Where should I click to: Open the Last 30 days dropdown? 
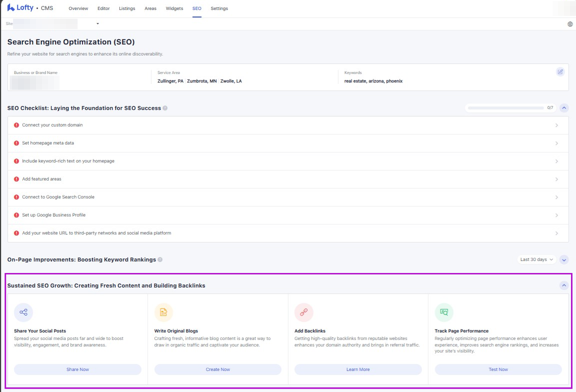[537, 259]
